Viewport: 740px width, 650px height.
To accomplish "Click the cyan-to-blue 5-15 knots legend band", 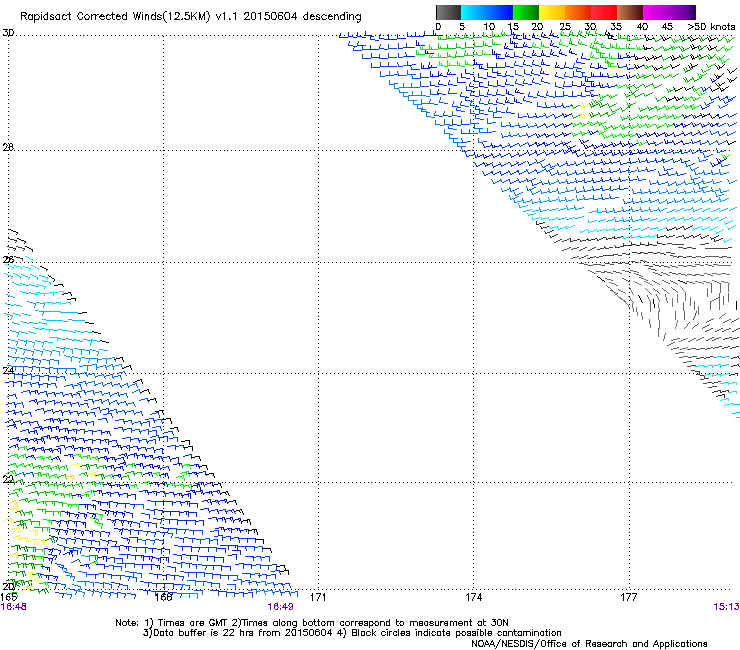I will click(487, 12).
